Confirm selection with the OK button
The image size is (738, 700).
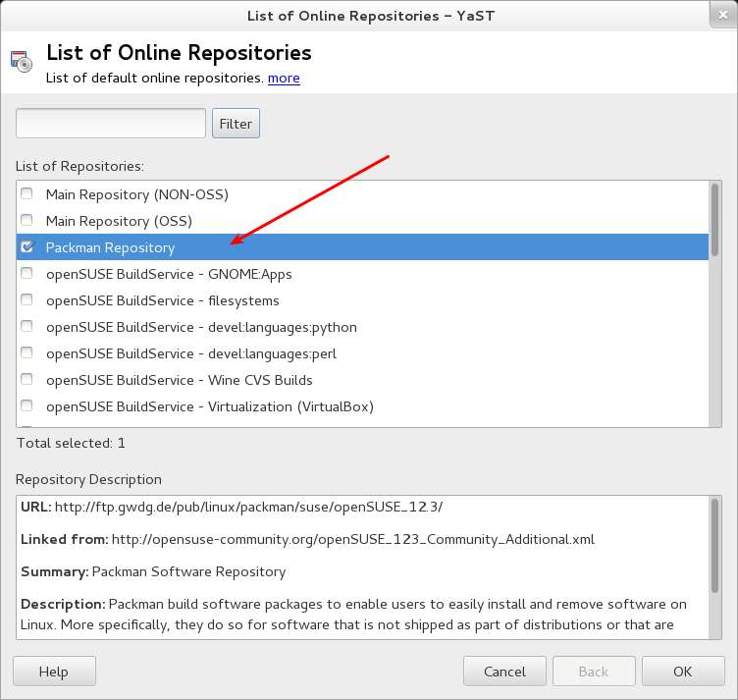(x=683, y=672)
